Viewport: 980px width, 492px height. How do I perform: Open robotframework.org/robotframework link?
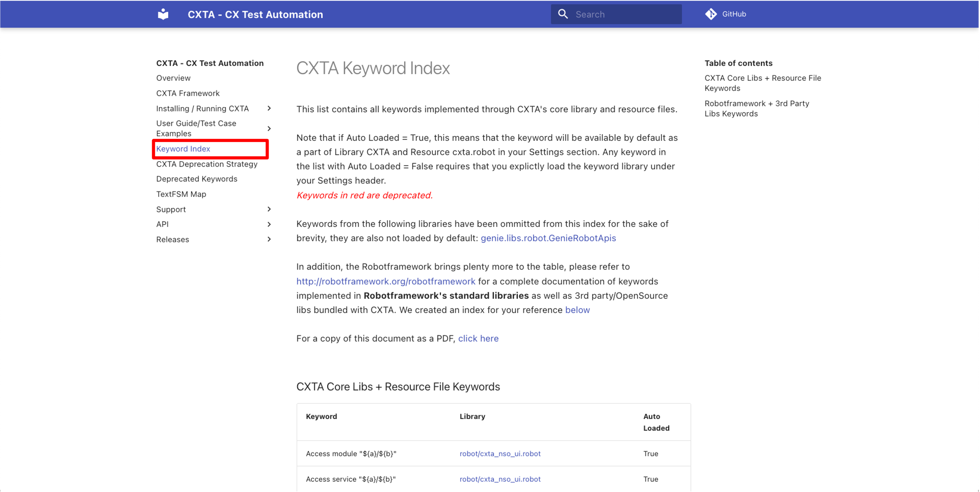point(386,281)
